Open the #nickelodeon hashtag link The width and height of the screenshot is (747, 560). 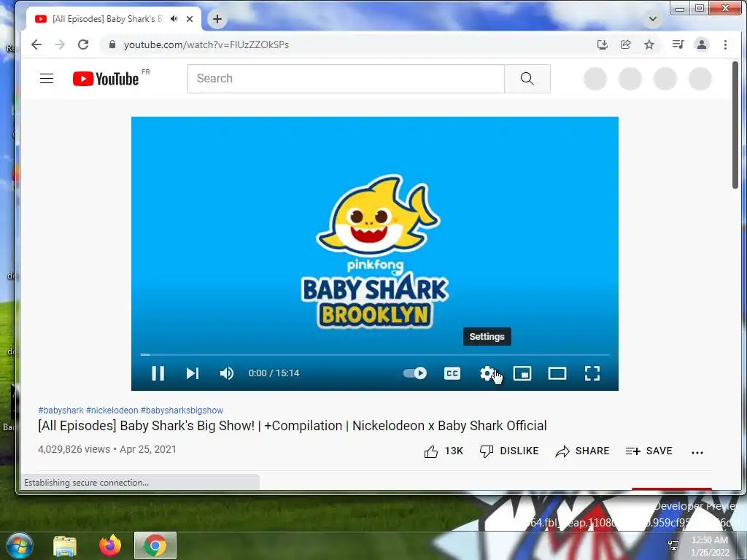(x=112, y=411)
